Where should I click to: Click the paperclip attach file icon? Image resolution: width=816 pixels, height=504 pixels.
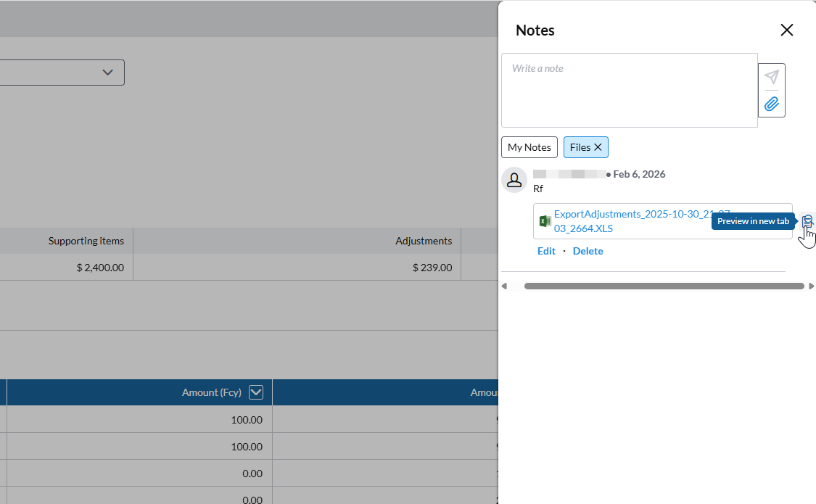[772, 104]
